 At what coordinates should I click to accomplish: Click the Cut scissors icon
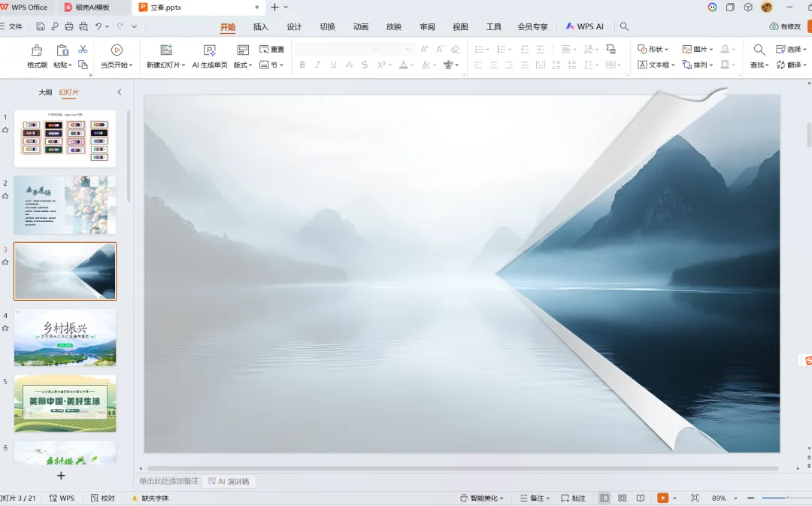point(83,49)
